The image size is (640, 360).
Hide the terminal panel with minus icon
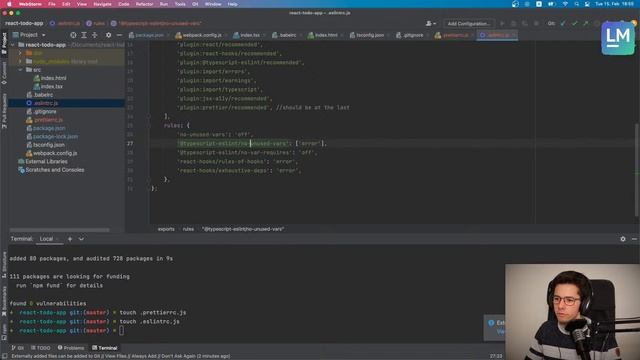click(634, 239)
